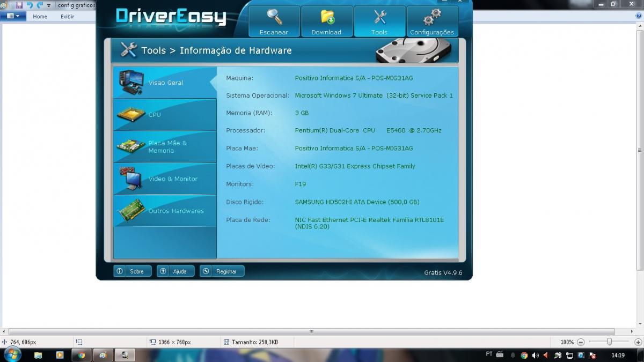The width and height of the screenshot is (644, 362).
Task: Open Placa Mãe & Memoria section
Action: [x=165, y=147]
